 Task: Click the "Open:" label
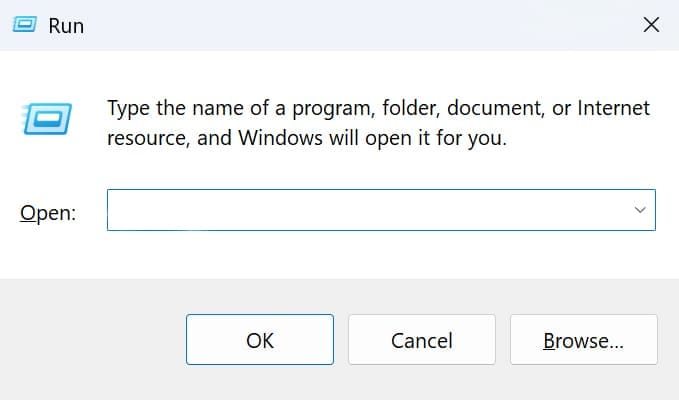tap(47, 213)
